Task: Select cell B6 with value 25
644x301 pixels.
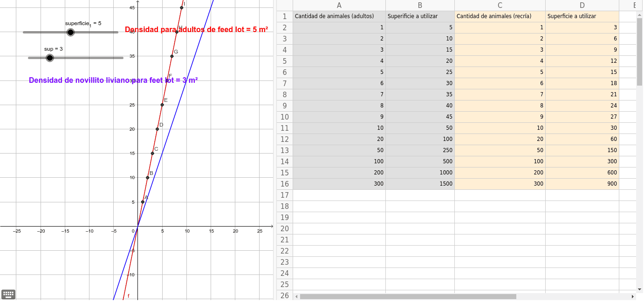Action: pyautogui.click(x=420, y=72)
